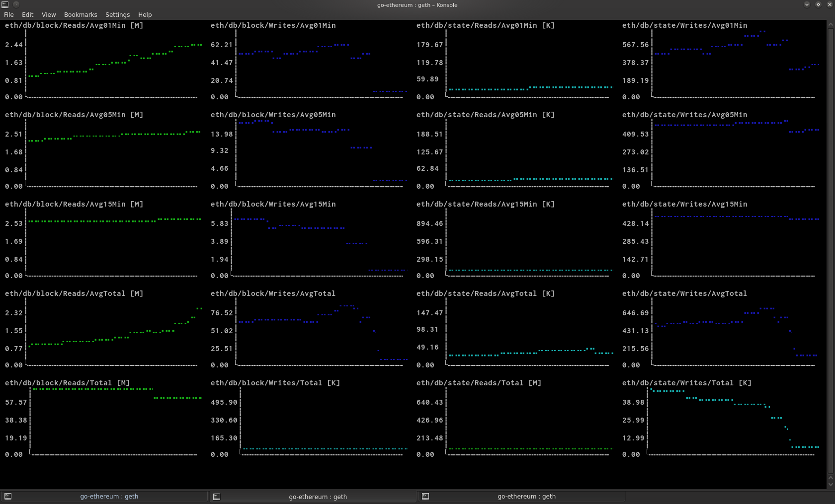Click the eth/db/state/Writes/Avg15Min title
The width and height of the screenshot is (835, 504).
click(x=685, y=204)
